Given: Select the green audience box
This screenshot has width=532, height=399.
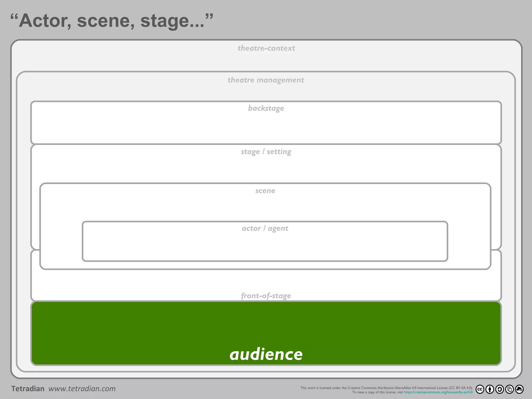Looking at the screenshot, I should point(266,333).
